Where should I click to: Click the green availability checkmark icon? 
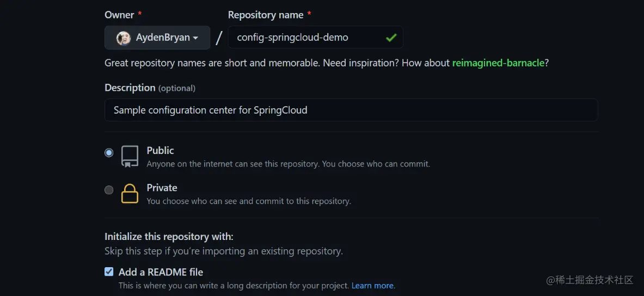[391, 38]
